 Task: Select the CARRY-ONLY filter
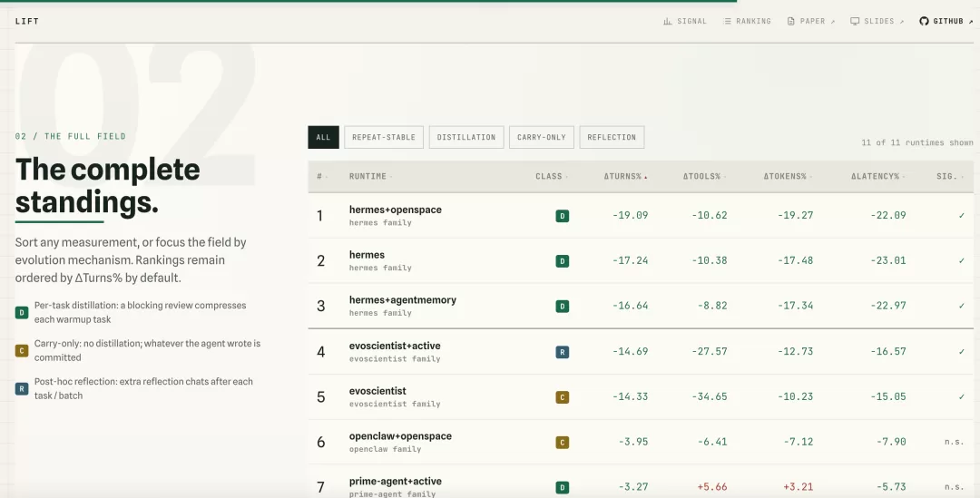click(541, 138)
